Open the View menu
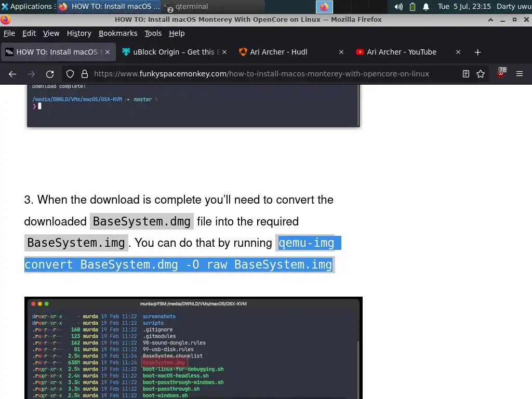This screenshot has height=399, width=532. click(x=51, y=33)
